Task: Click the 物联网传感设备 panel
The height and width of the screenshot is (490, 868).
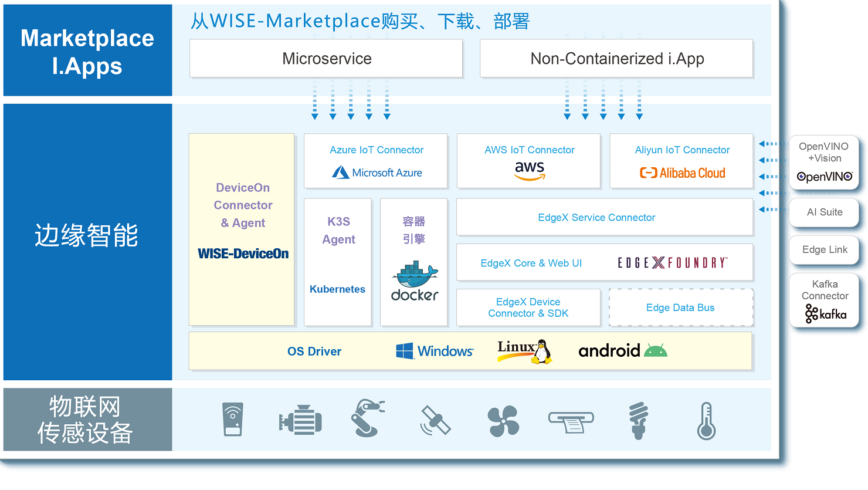Action: [87, 420]
